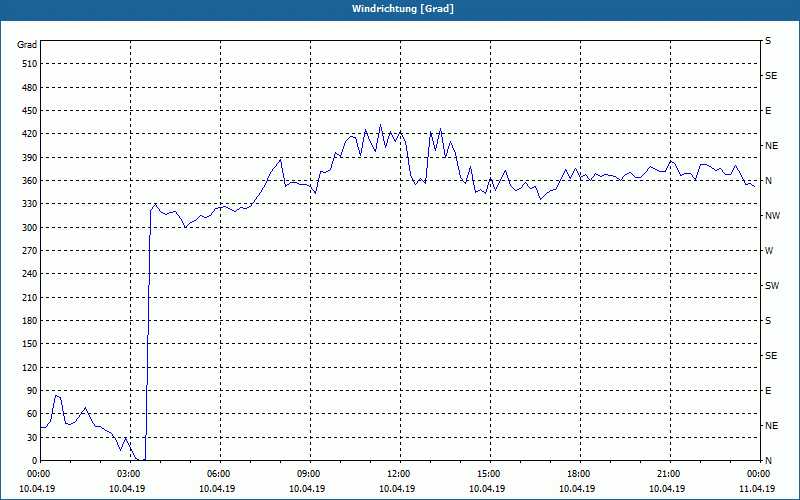The image size is (800, 500).
Task: Select the 10.04.19 date under 06:00
Action: pyautogui.click(x=217, y=489)
